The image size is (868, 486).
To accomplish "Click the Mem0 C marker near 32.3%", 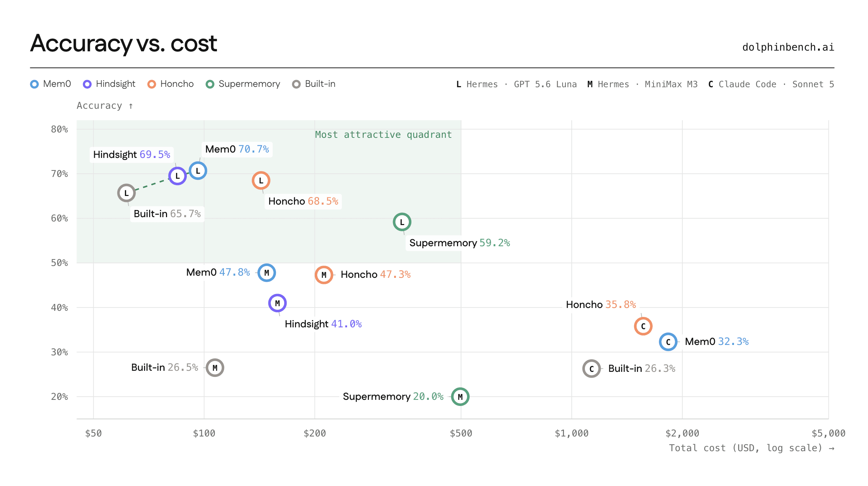I will click(x=668, y=342).
